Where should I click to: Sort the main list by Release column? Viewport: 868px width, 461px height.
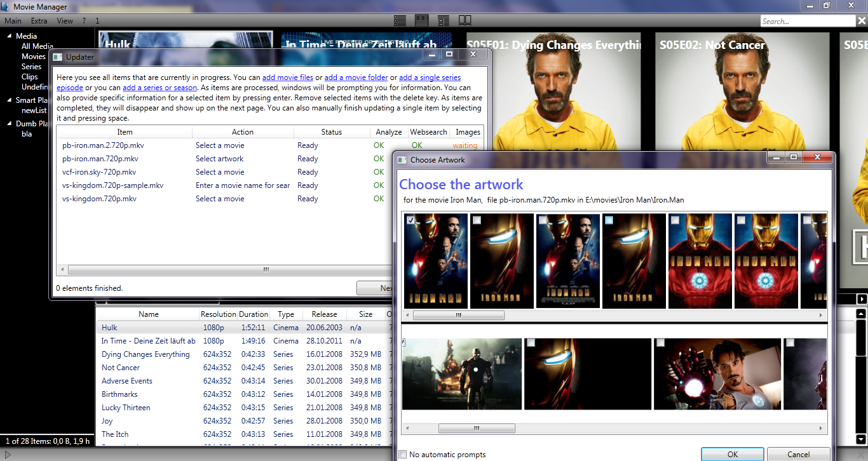[324, 314]
